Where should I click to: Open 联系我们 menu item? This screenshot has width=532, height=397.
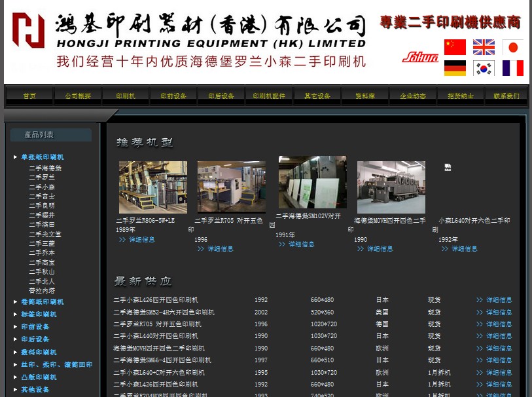click(506, 96)
